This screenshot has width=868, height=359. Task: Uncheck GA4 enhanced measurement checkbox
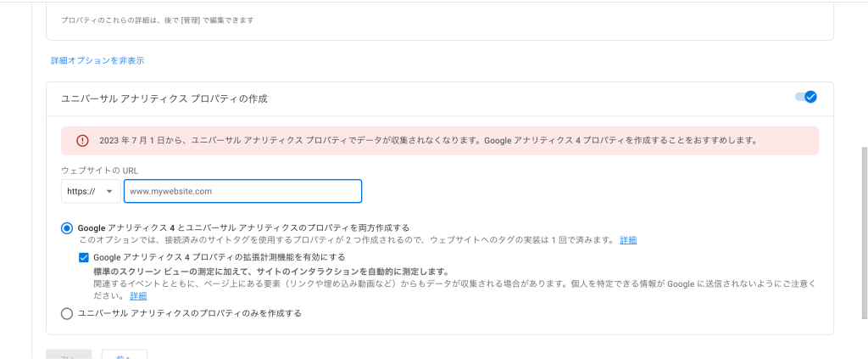tap(84, 258)
